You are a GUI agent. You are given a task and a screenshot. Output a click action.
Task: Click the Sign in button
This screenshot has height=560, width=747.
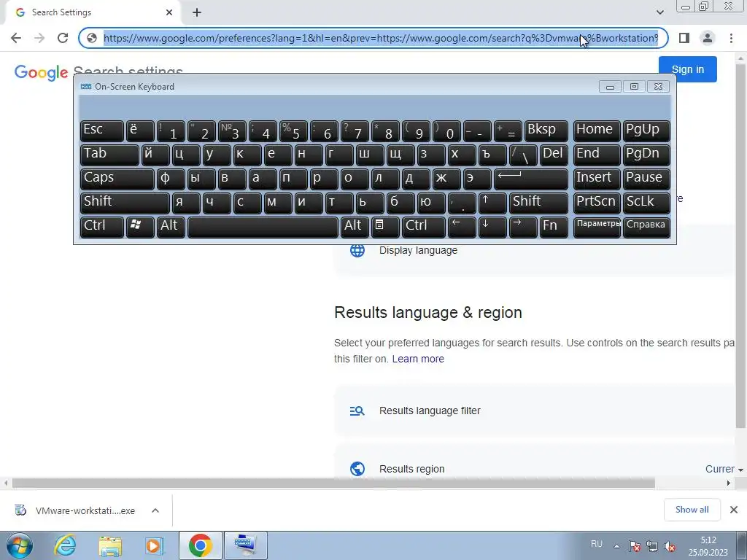tap(687, 69)
